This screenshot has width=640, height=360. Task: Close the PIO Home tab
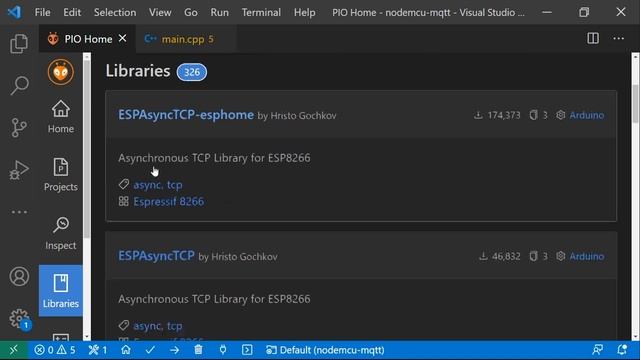(122, 38)
